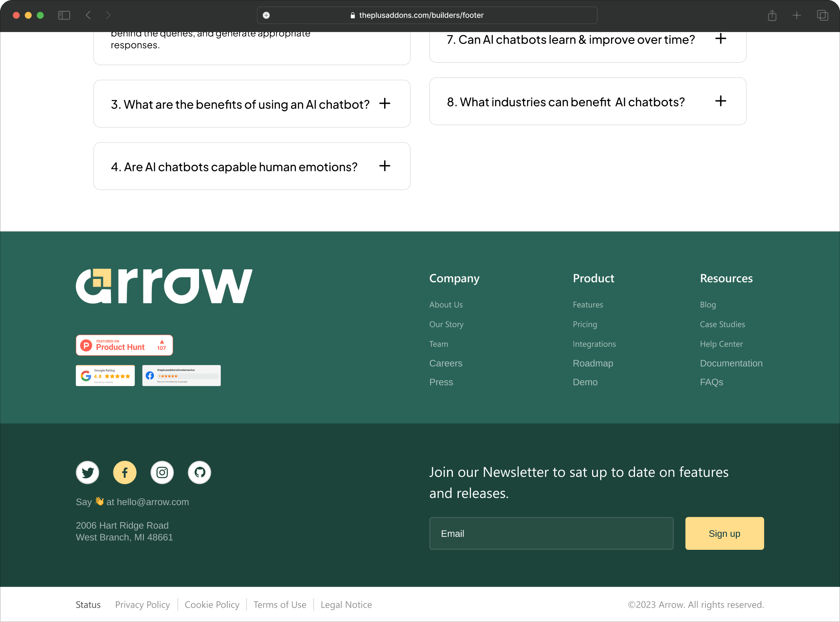This screenshot has height=622, width=840.
Task: Open the Privacy Policy link
Action: point(143,604)
